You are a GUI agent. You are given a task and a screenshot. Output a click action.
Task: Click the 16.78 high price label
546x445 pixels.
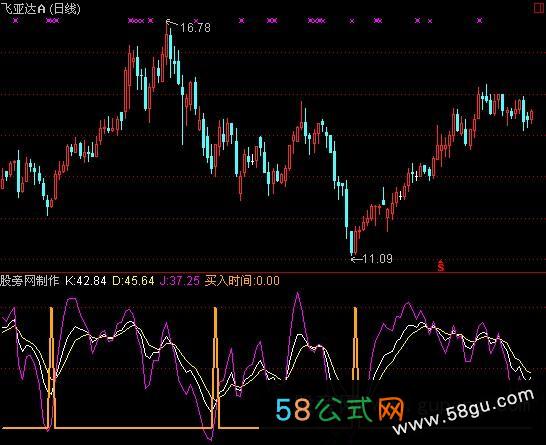pyautogui.click(x=195, y=28)
